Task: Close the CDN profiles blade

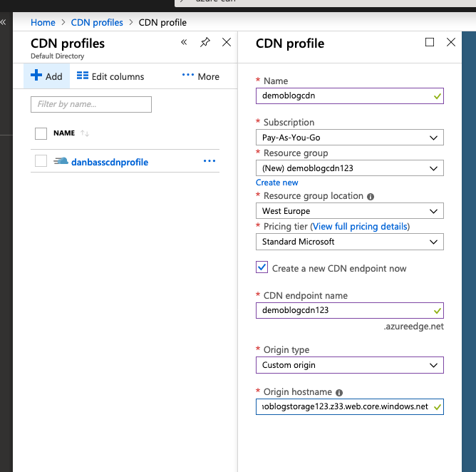Action: tap(227, 42)
